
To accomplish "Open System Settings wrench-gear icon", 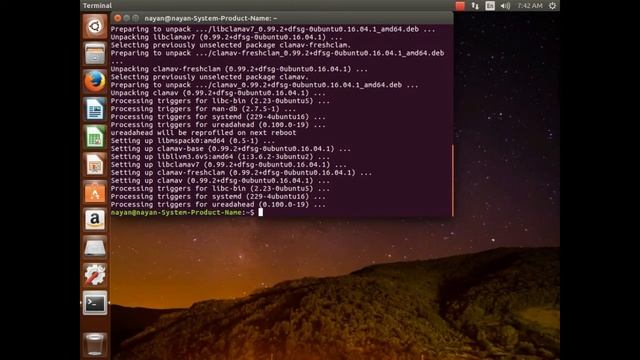I will [95, 276].
